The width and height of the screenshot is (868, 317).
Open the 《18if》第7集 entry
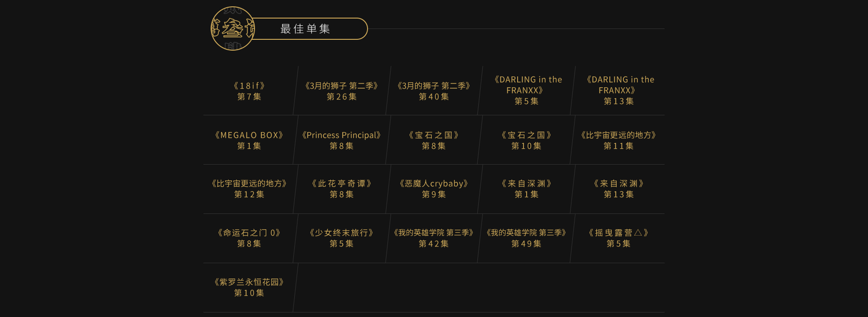coord(249,91)
